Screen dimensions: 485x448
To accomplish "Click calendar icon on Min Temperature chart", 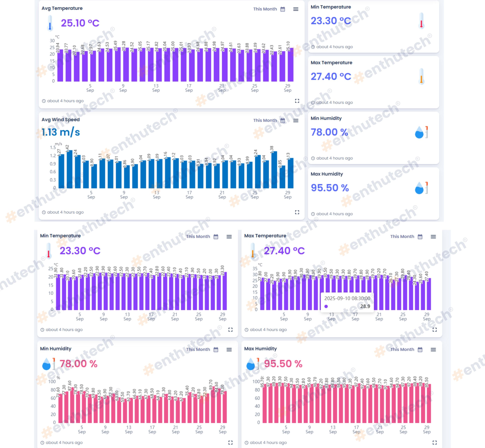I will (x=216, y=237).
